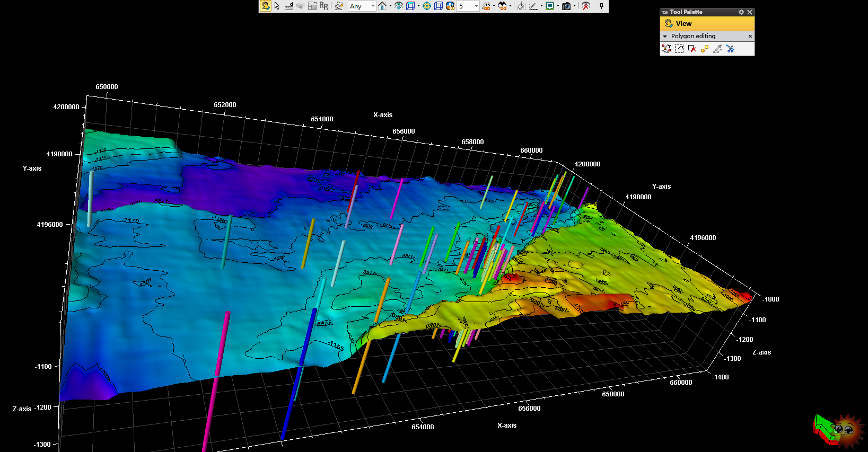Click the delete polygon selection icon

click(692, 48)
